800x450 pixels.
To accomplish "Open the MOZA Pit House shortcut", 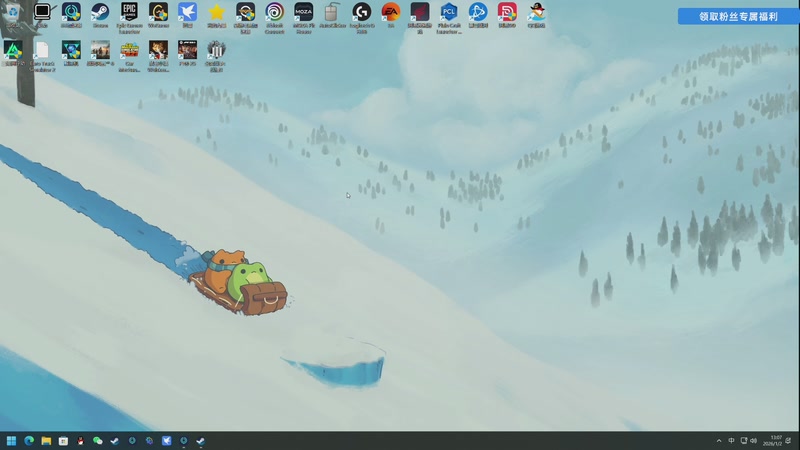I will pyautogui.click(x=304, y=17).
